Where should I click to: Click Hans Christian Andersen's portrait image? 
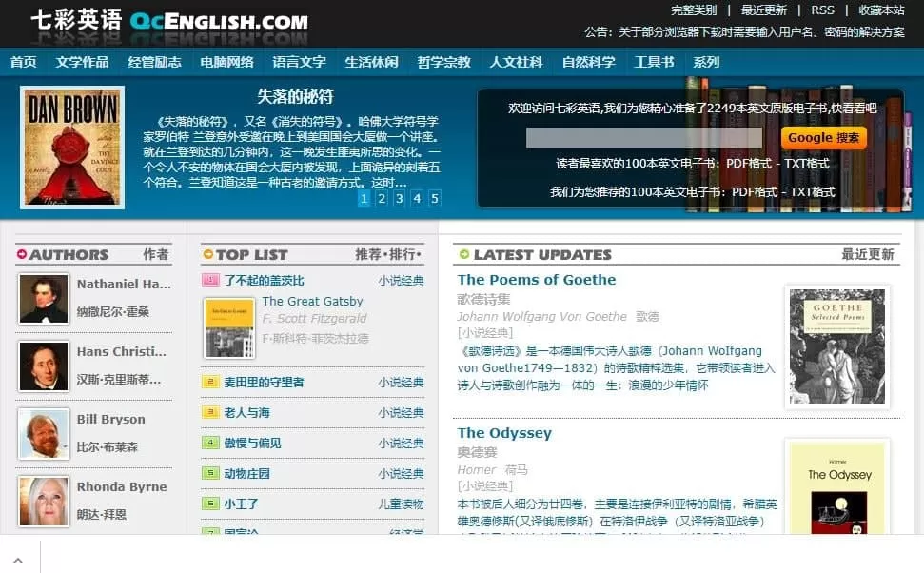click(44, 366)
